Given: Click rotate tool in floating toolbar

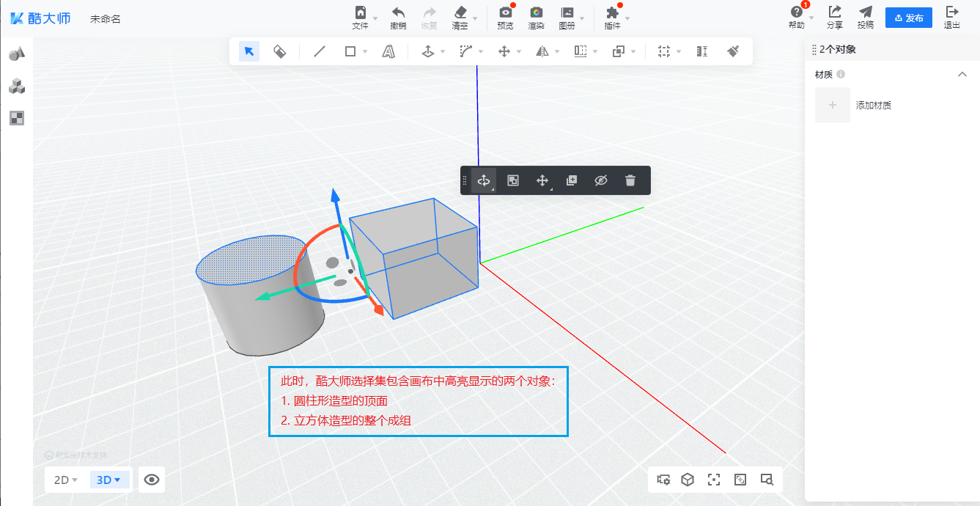Looking at the screenshot, I should (484, 180).
